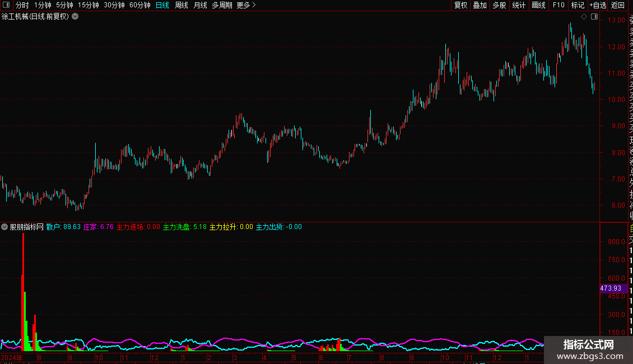This screenshot has width=633, height=364.
Task: Click the 返回 back button
Action: click(618, 5)
